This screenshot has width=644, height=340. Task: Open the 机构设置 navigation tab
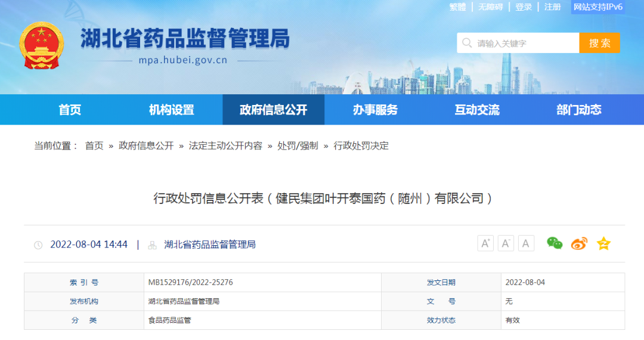tap(172, 110)
